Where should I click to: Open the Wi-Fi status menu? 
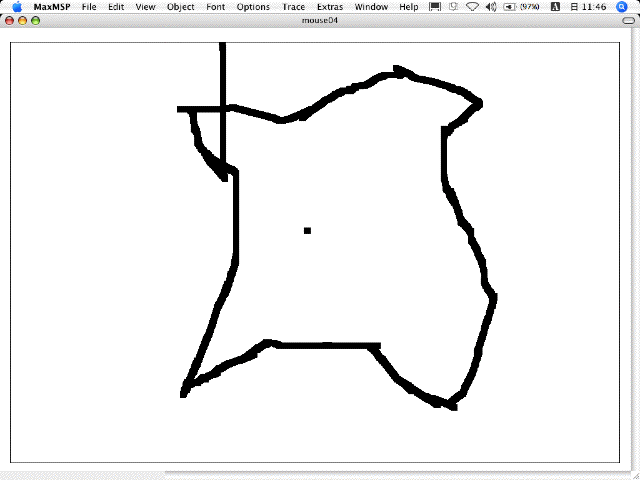pos(472,7)
